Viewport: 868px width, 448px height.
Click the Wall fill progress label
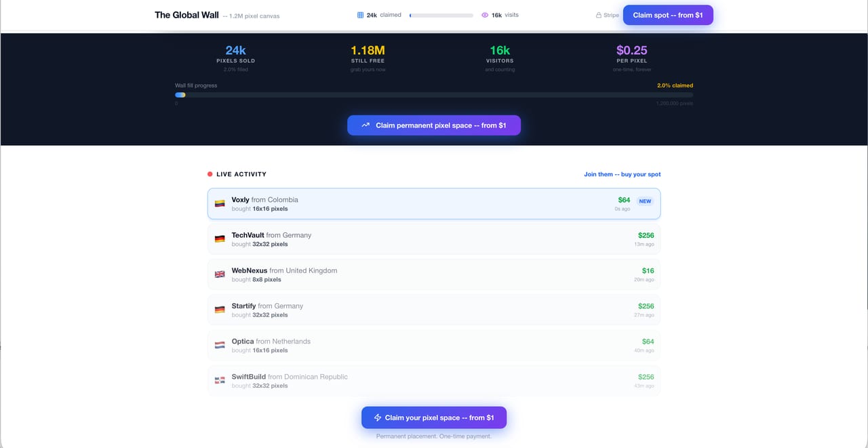(x=196, y=85)
